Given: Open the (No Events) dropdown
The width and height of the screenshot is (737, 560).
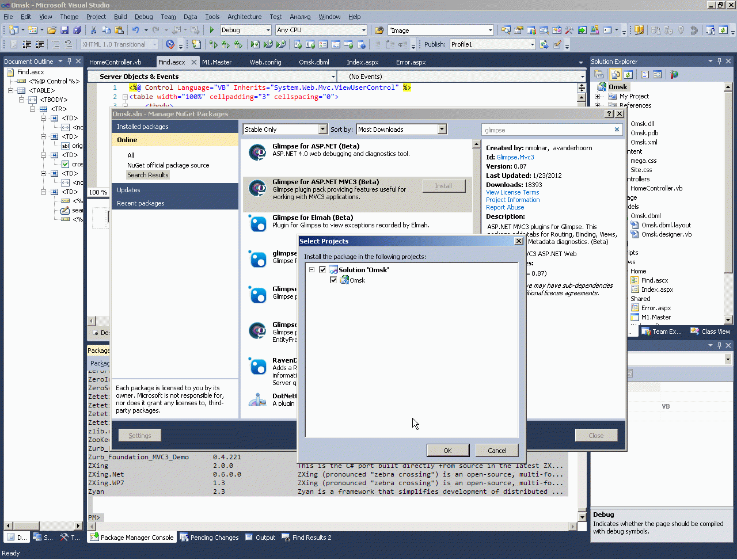Looking at the screenshot, I should (582, 77).
